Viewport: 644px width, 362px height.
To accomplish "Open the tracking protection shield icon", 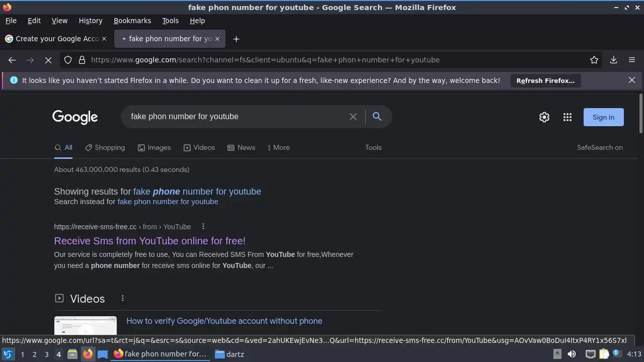I will [x=68, y=60].
